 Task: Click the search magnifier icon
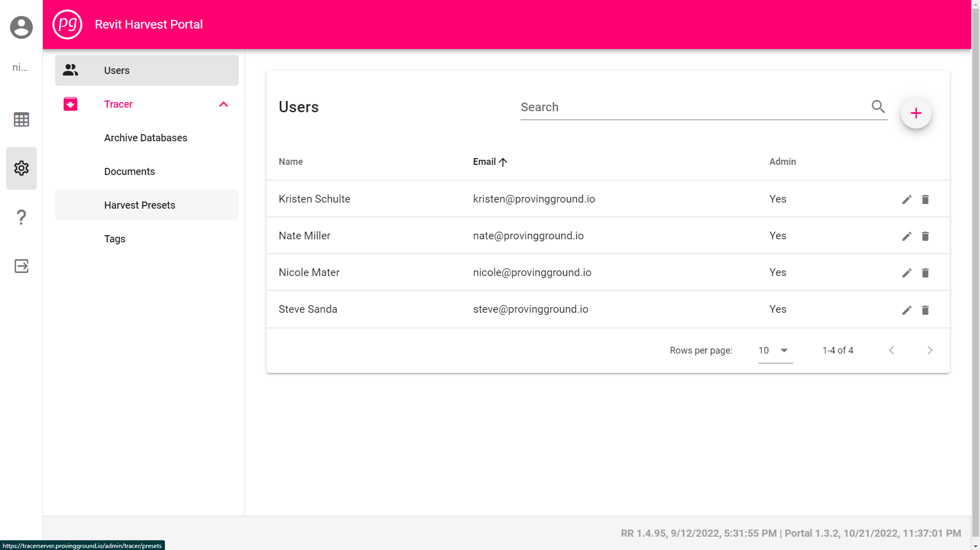[x=878, y=107]
